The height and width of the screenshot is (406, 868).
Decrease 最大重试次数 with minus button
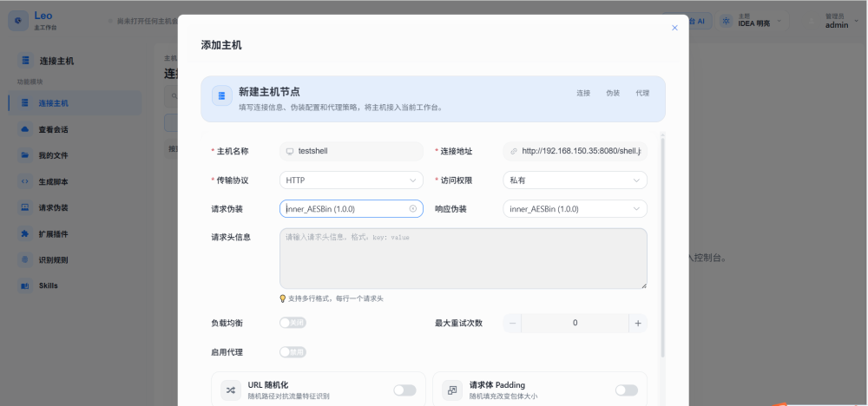tap(513, 323)
